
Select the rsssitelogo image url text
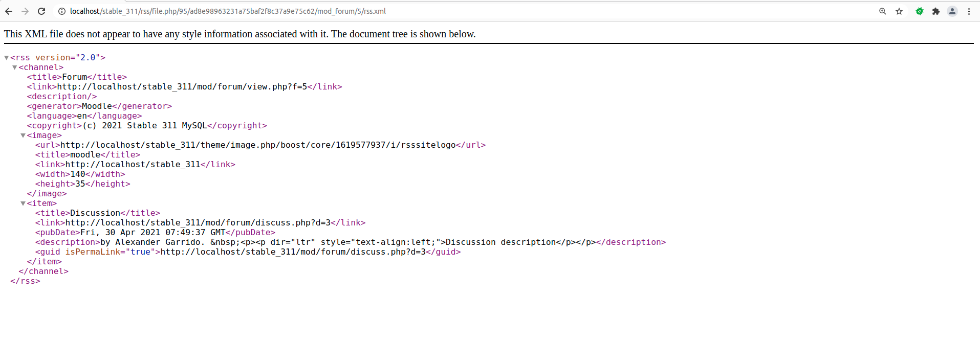click(x=258, y=145)
